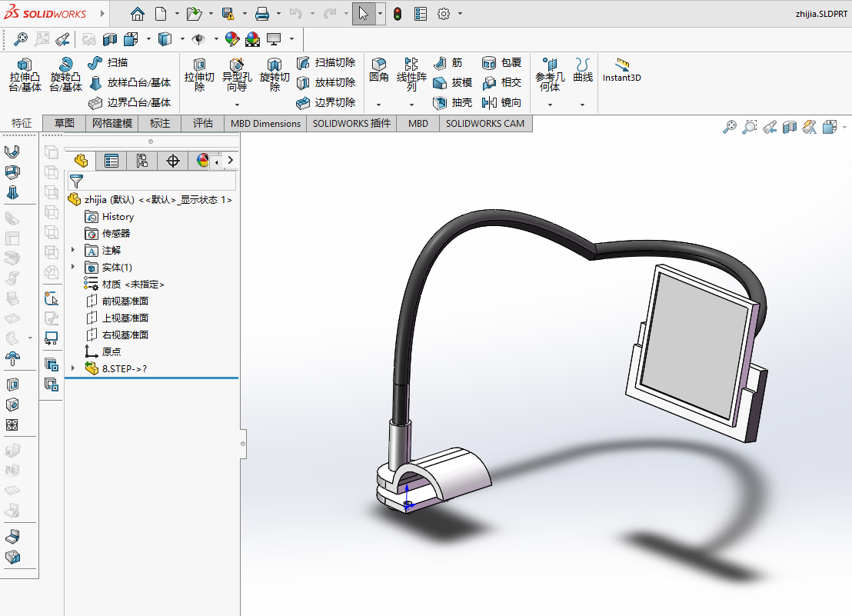Expand the 实体(1) solid bodies folder
The image size is (852, 616).
[73, 267]
